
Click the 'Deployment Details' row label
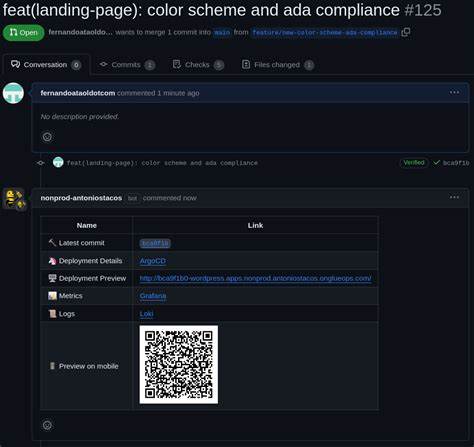pyautogui.click(x=90, y=261)
